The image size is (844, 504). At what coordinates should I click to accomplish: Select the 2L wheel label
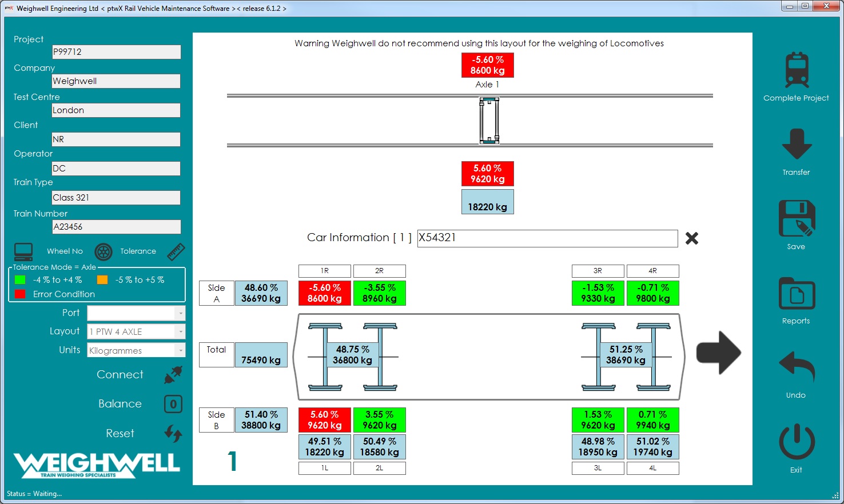pyautogui.click(x=380, y=468)
